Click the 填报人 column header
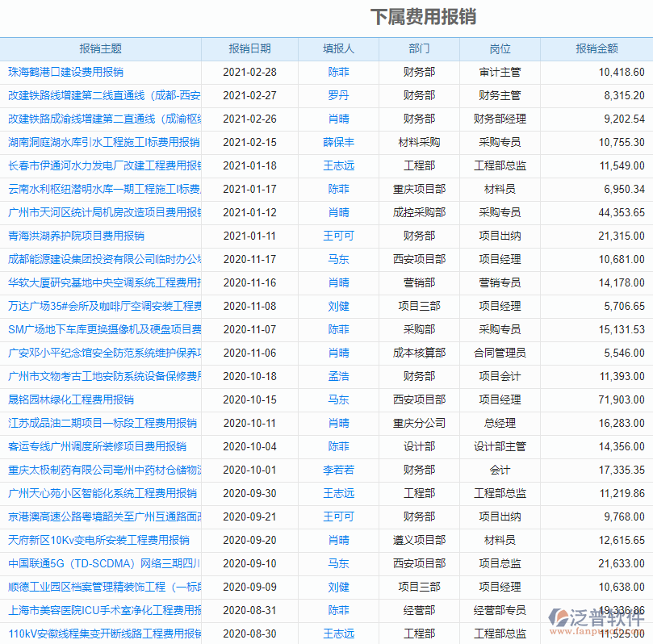The width and height of the screenshot is (653, 644). tap(338, 49)
